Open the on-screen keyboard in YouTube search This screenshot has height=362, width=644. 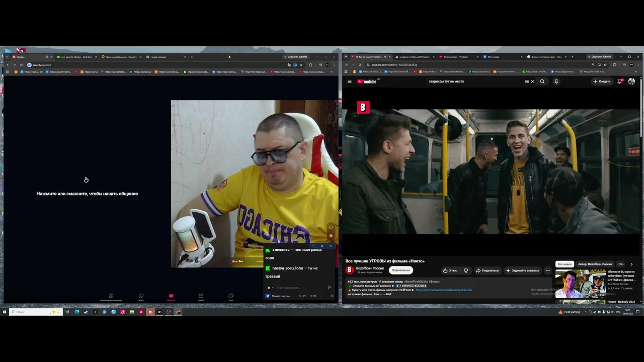click(527, 81)
